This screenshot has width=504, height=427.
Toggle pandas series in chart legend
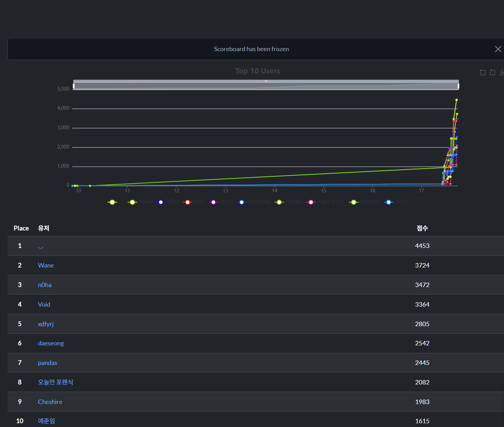(288, 202)
